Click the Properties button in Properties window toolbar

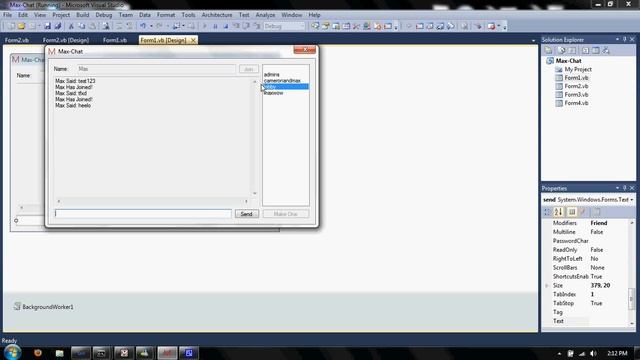(x=572, y=212)
